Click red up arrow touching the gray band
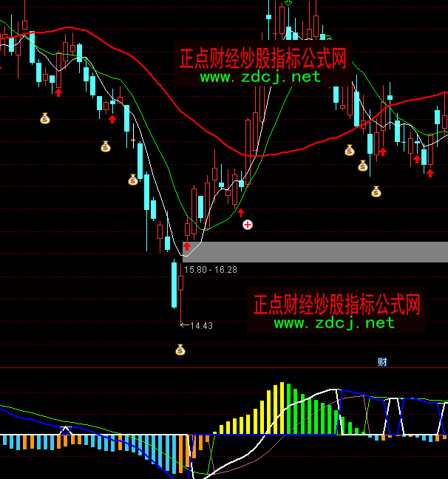This screenshot has height=479, width=448. [187, 245]
